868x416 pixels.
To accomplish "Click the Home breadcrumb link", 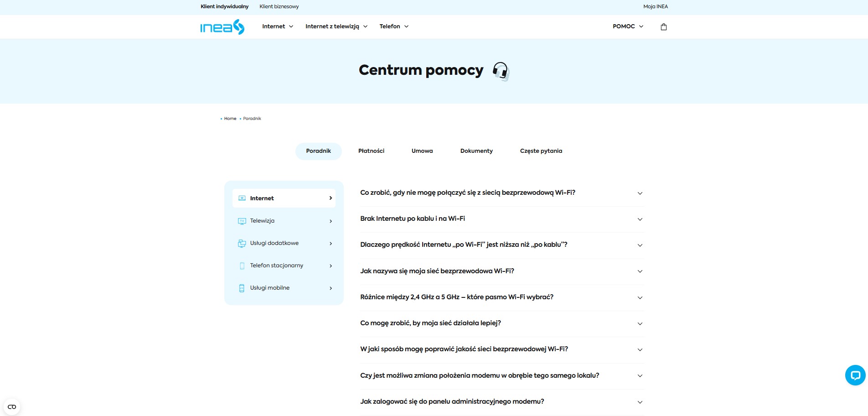I will 230,119.
